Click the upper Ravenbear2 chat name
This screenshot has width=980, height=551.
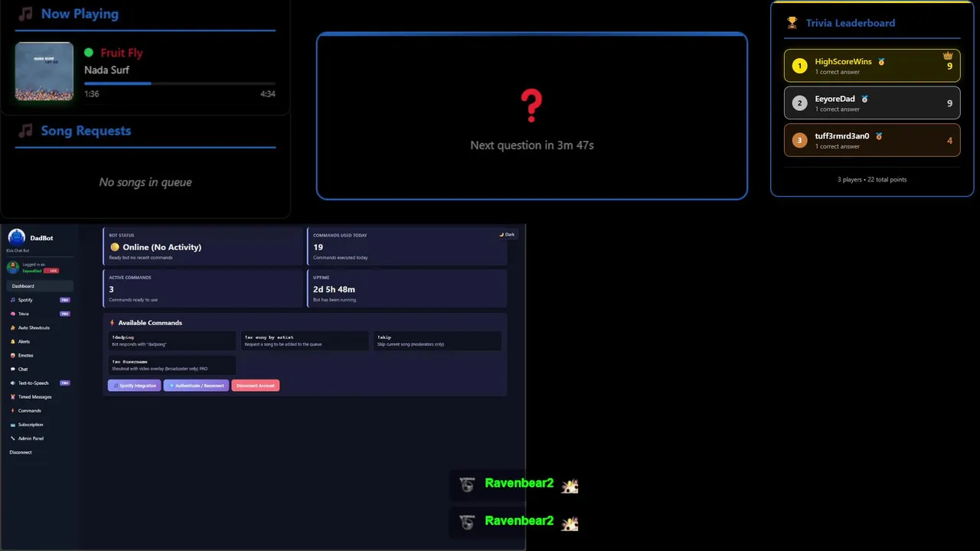point(519,484)
